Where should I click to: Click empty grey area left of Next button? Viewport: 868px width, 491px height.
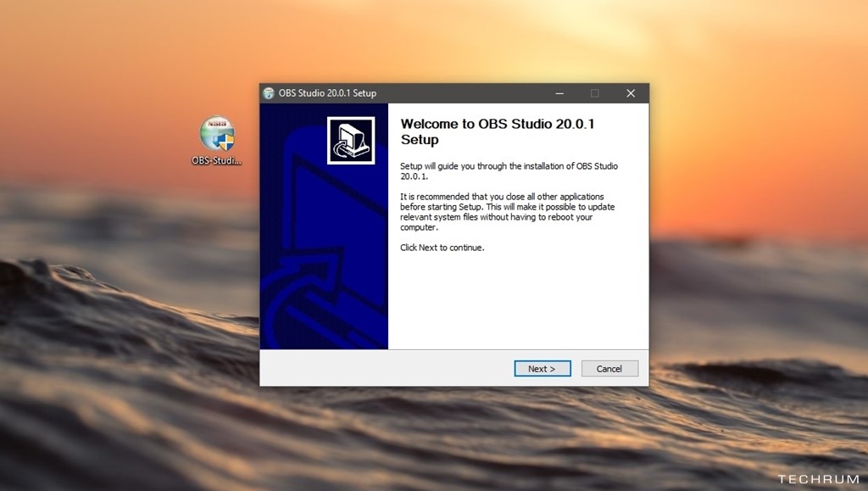(381, 369)
